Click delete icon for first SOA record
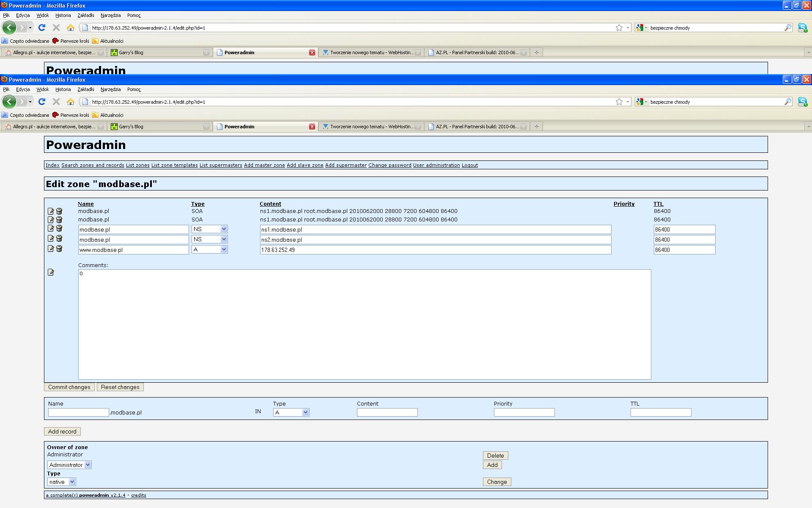812x508 pixels. 59,211
